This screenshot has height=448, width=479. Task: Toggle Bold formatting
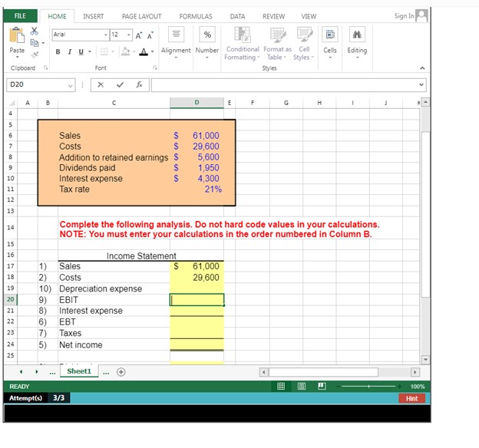pyautogui.click(x=58, y=52)
